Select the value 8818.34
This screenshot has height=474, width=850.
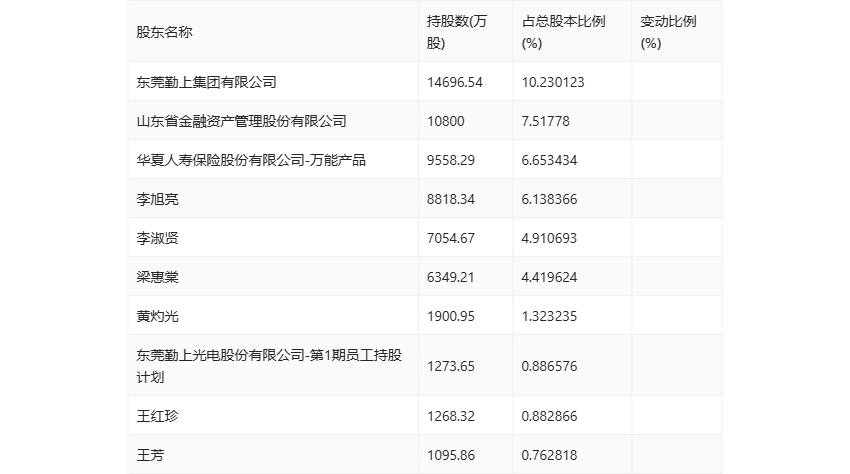pyautogui.click(x=450, y=199)
